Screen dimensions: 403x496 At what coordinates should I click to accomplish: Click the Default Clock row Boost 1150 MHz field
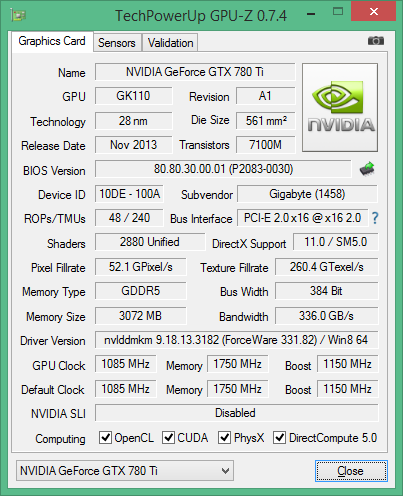348,389
